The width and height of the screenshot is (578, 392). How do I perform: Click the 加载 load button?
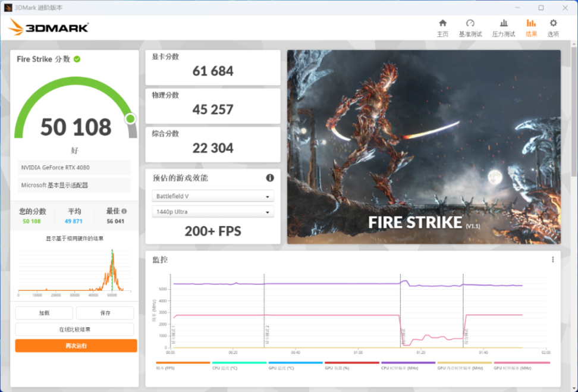click(44, 313)
